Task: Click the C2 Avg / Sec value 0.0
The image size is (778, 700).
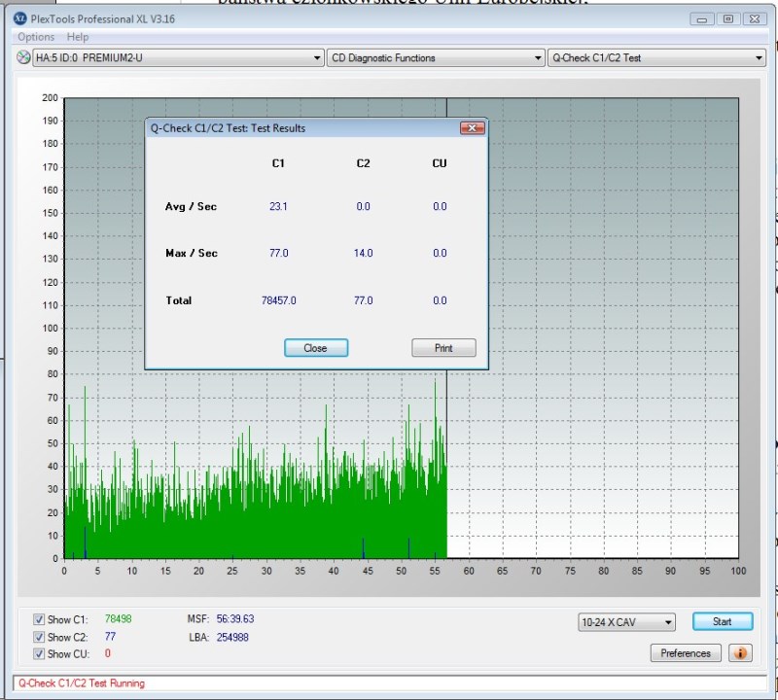Action: pos(363,206)
